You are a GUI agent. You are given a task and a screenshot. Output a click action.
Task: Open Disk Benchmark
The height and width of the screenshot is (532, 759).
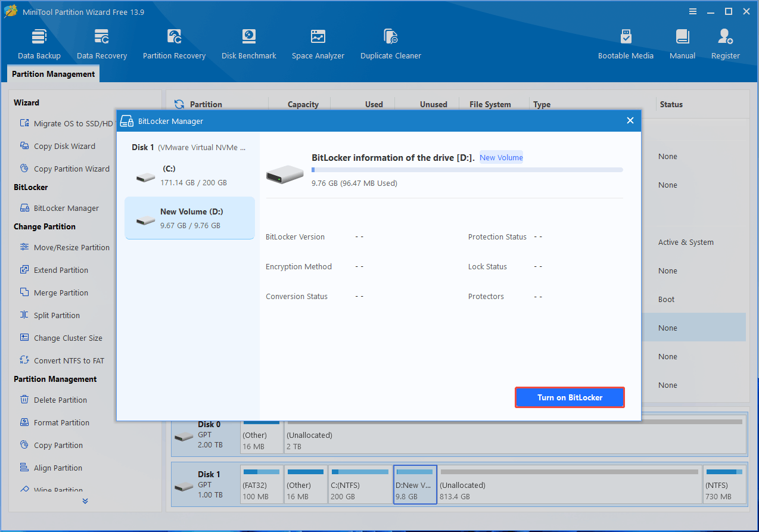click(x=249, y=44)
